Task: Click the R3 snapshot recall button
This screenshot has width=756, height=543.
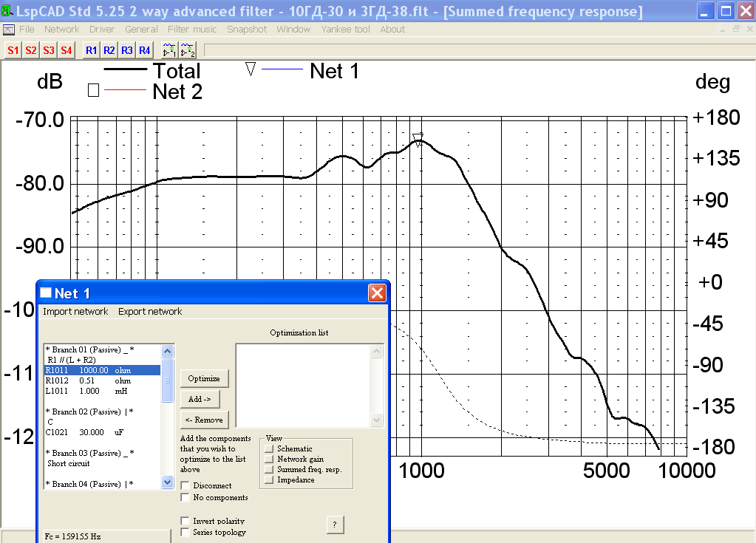Action: pos(127,50)
